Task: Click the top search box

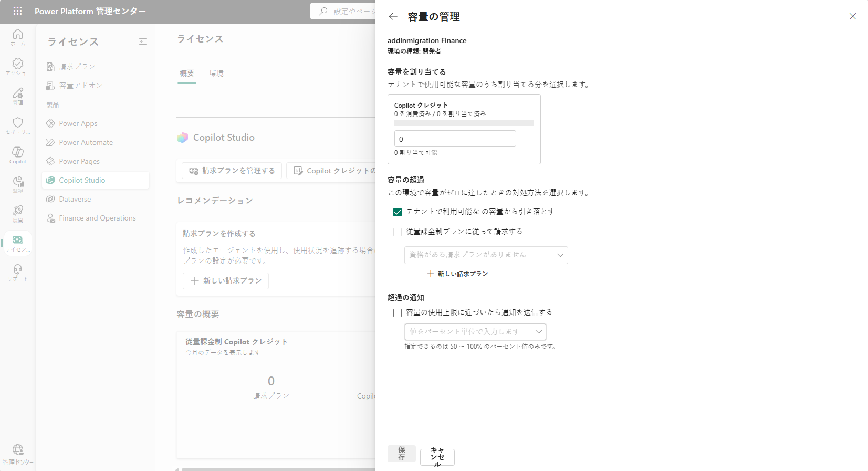Action: click(342, 11)
